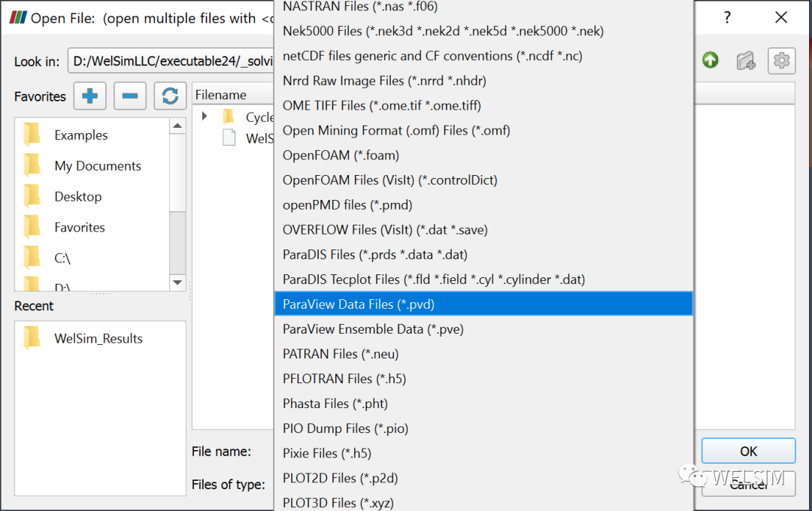Pick Phasta Files (*.pht)
This screenshot has width=812, height=511.
(483, 404)
